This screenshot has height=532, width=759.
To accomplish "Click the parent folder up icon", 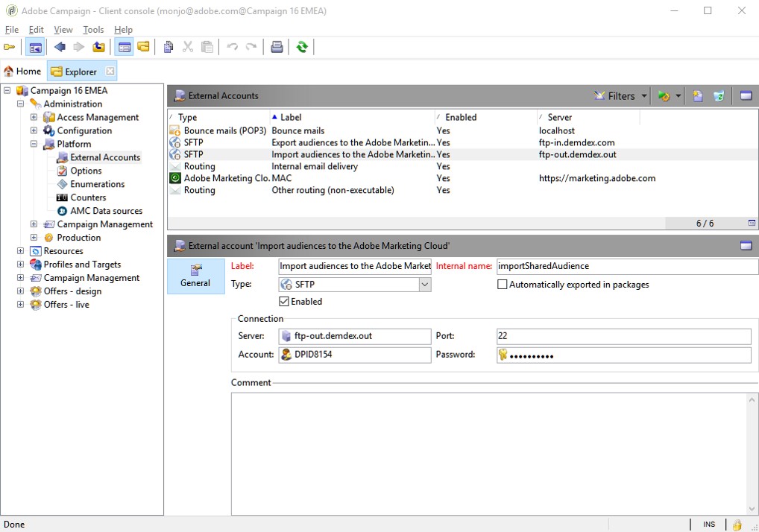I will 98,47.
